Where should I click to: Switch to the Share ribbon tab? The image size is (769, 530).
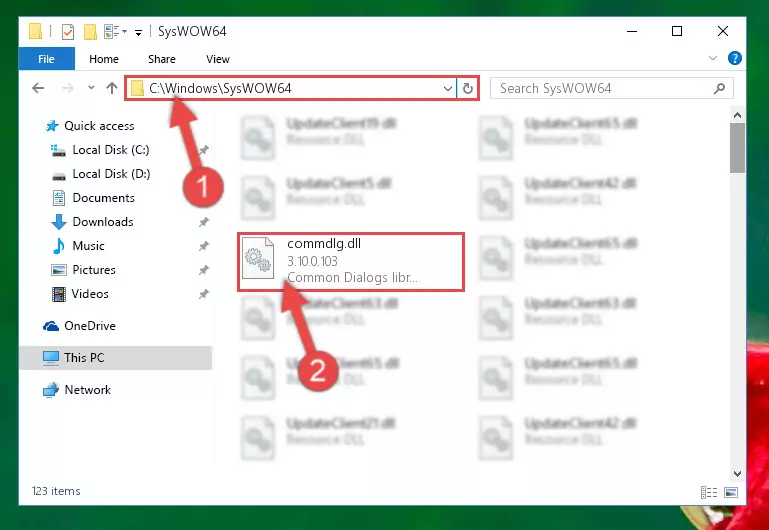[162, 59]
